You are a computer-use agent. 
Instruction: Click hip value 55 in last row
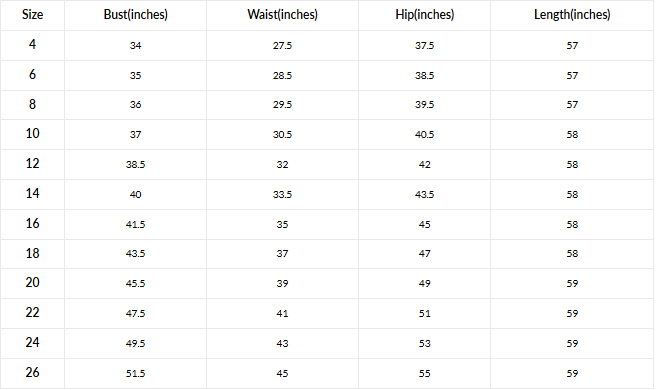pos(424,374)
